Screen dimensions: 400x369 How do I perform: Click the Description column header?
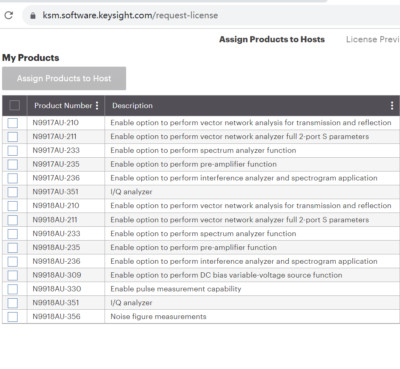[x=132, y=106]
